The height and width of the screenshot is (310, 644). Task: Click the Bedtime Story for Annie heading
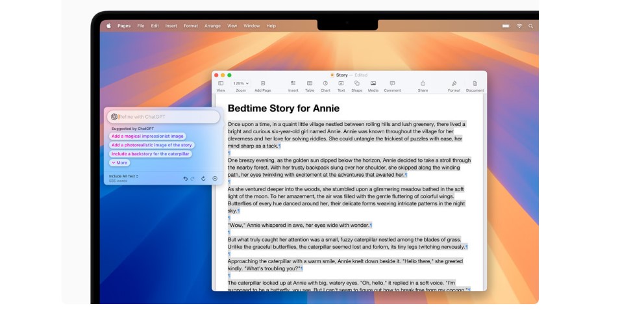click(x=284, y=109)
